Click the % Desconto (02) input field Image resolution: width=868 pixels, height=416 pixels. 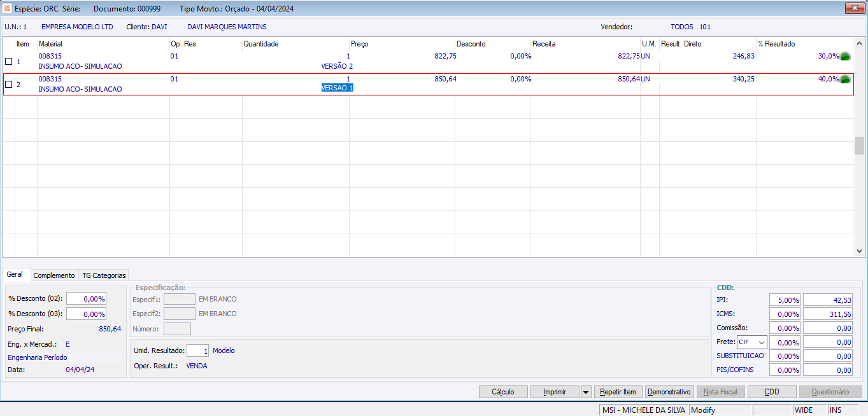tap(86, 299)
